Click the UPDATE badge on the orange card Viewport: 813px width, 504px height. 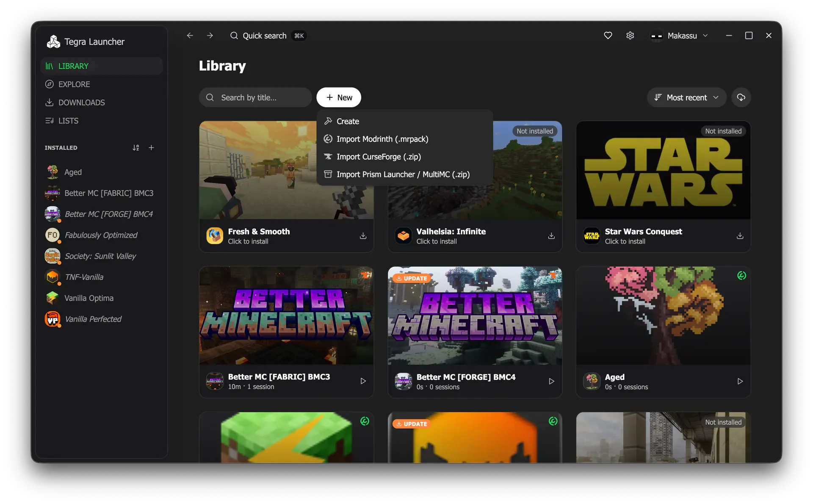[x=412, y=424]
